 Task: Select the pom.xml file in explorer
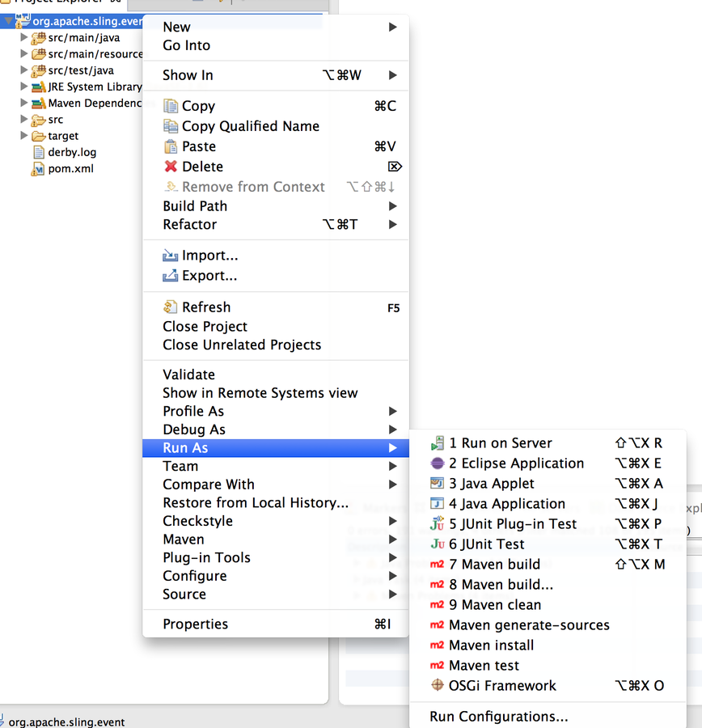(x=70, y=168)
